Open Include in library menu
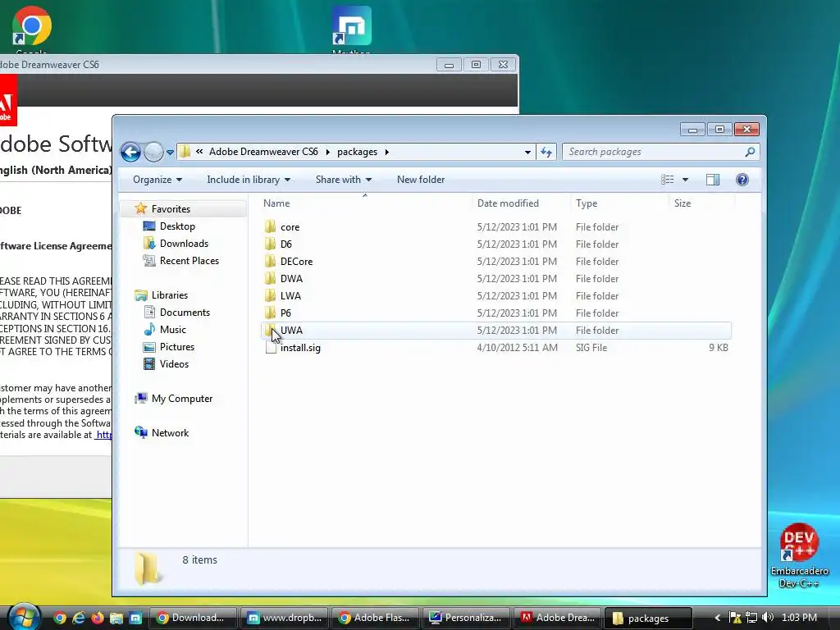 point(249,180)
